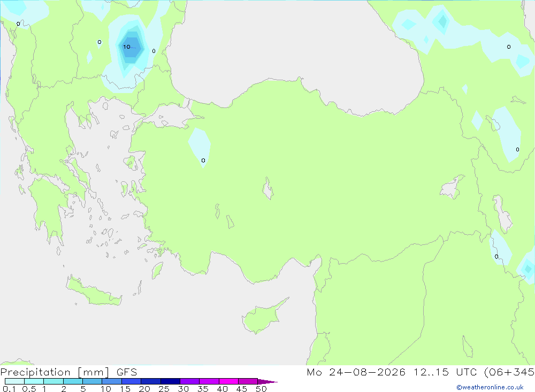535x392 pixels.
Task: Choose the 40–45 mm magenta legend swatch
Action: pos(228,381)
